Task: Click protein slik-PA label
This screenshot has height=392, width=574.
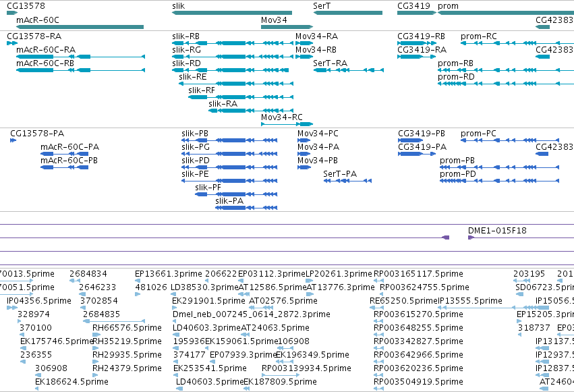Action: click(229, 201)
